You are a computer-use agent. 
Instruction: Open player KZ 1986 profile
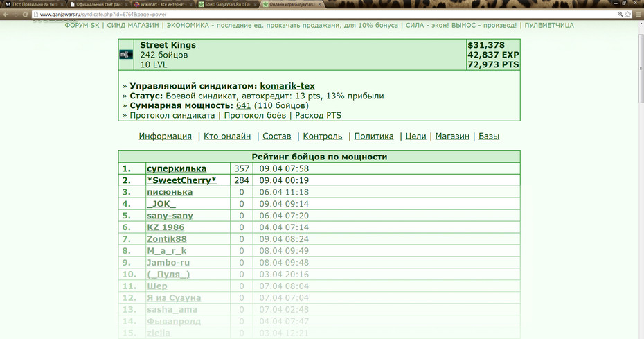166,227
